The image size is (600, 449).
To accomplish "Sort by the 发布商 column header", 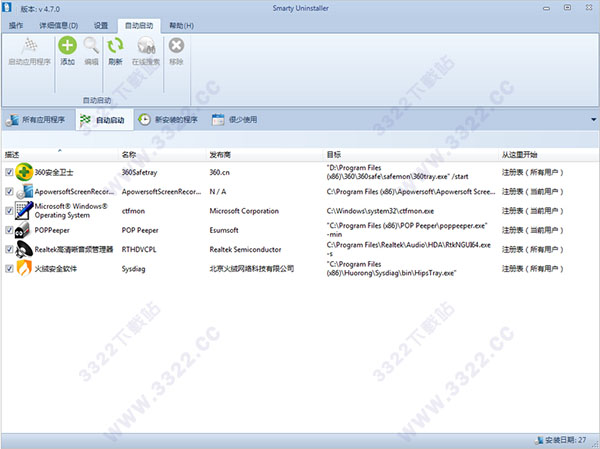I will (x=265, y=155).
